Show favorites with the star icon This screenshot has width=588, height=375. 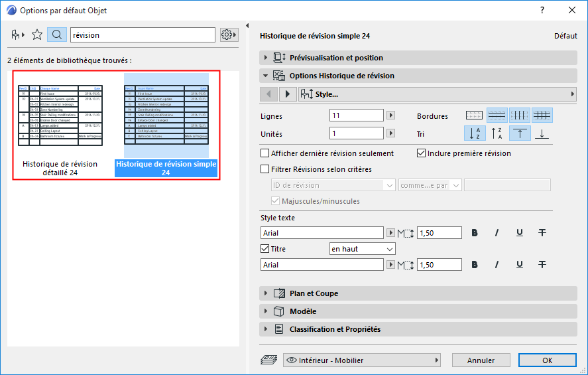[37, 35]
